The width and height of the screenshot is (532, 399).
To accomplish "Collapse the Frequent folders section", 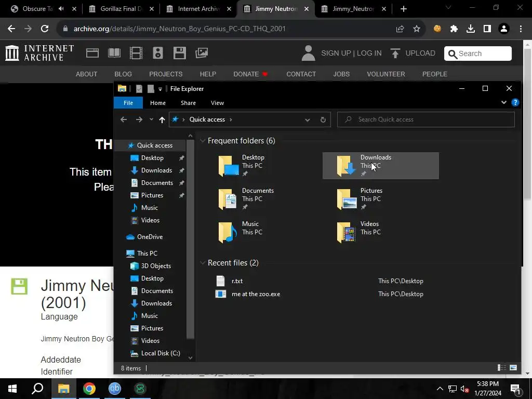I will pos(203,141).
